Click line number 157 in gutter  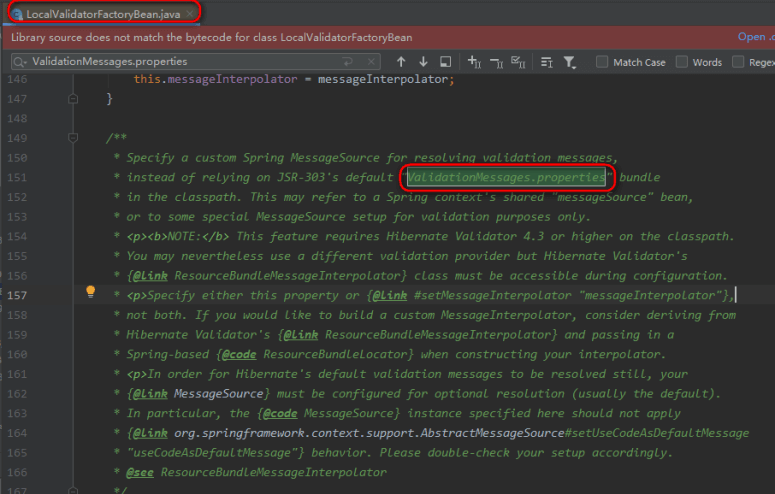(17, 295)
